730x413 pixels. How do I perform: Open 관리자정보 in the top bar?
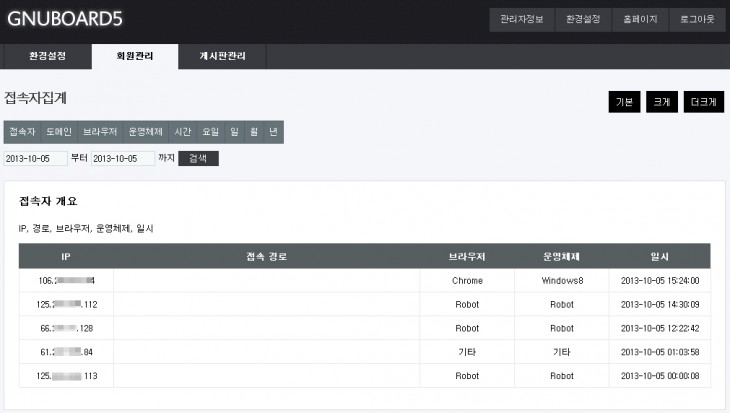pos(521,20)
